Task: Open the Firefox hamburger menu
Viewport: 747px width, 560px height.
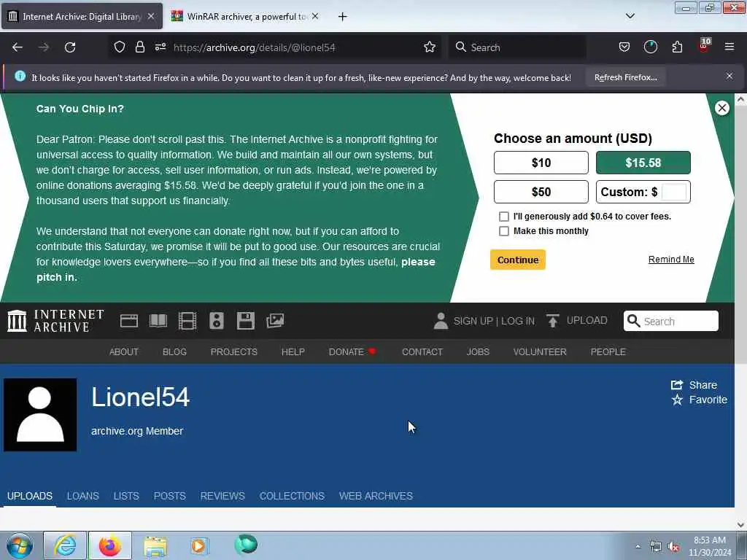Action: (x=729, y=47)
